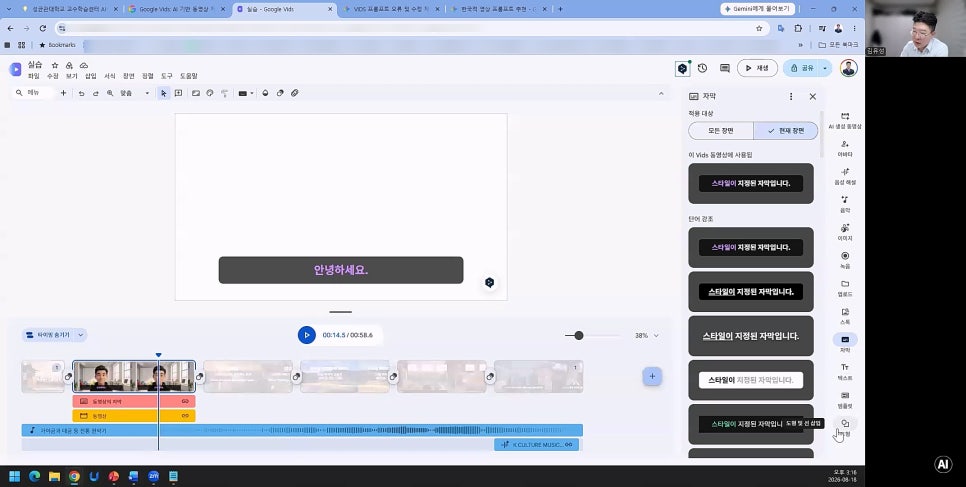This screenshot has height=487, width=966.
Task: Click the link paperclip toolbar icon
Action: point(294,93)
